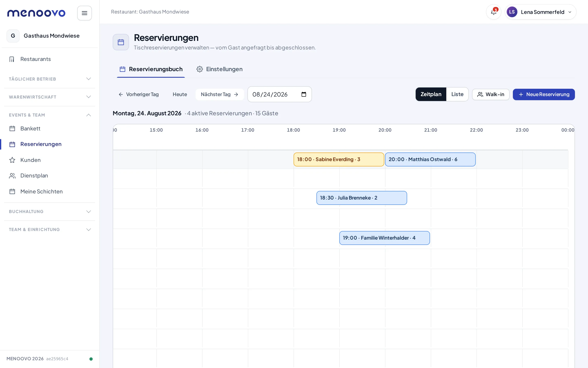Click the Meine Schichten calendar icon
This screenshot has width=588, height=368.
(x=12, y=192)
